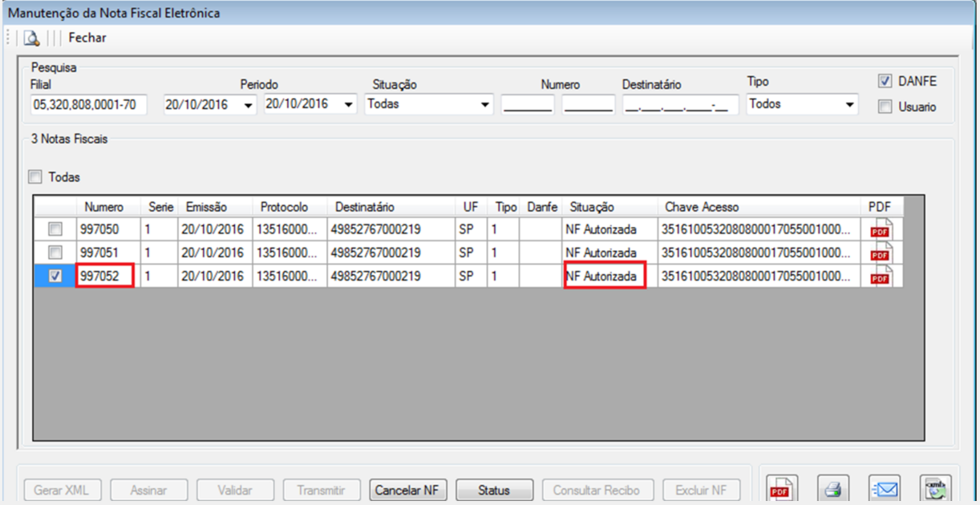The width and height of the screenshot is (980, 505).
Task: Click the Cancelar NF button
Action: tap(408, 490)
